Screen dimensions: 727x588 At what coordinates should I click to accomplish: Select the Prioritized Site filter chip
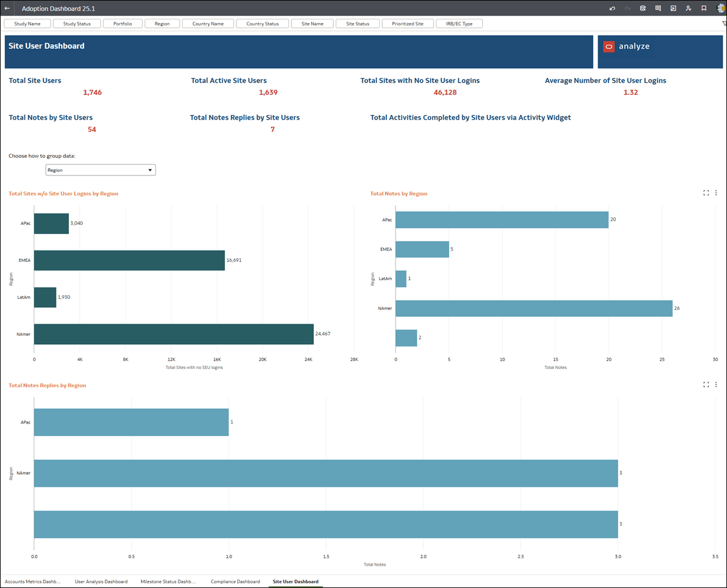pyautogui.click(x=408, y=23)
